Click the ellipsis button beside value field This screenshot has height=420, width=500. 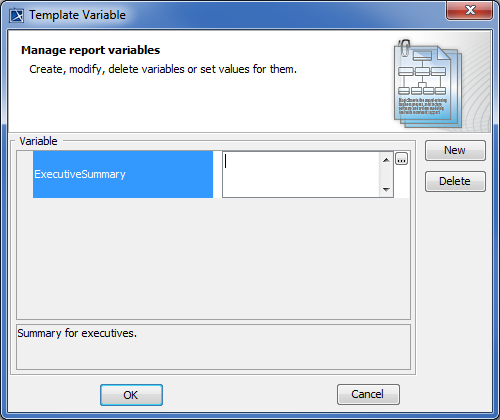(401, 159)
